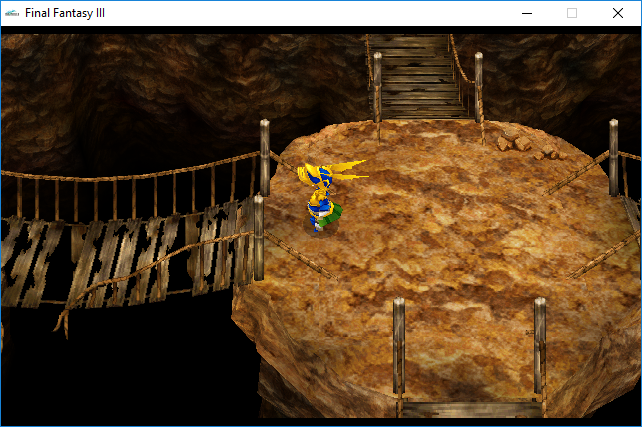Click the disabled maximize button
The height and width of the screenshot is (427, 642).
572,13
